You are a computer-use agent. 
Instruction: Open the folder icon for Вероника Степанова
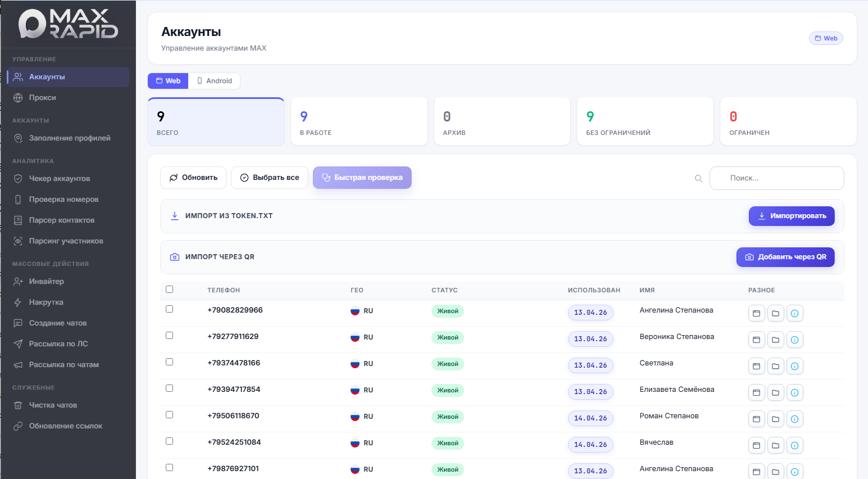pos(775,340)
